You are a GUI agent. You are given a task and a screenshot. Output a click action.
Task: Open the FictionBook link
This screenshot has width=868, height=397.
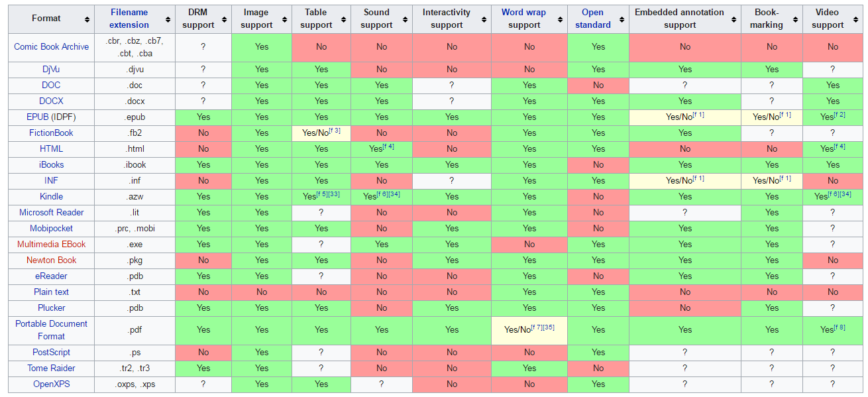[51, 133]
